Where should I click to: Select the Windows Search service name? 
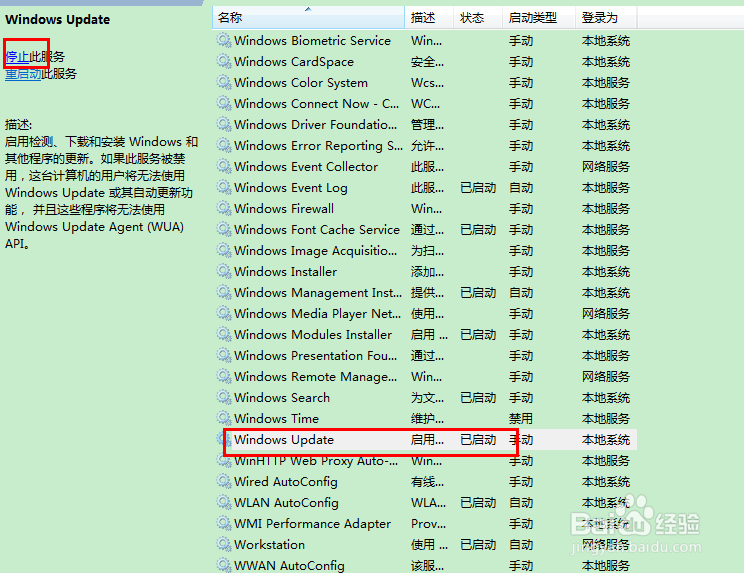click(282, 397)
